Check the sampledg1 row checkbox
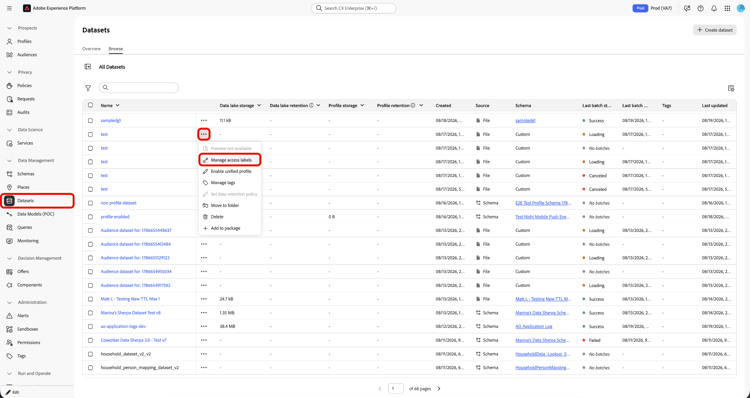The image size is (750, 398). coord(90,121)
